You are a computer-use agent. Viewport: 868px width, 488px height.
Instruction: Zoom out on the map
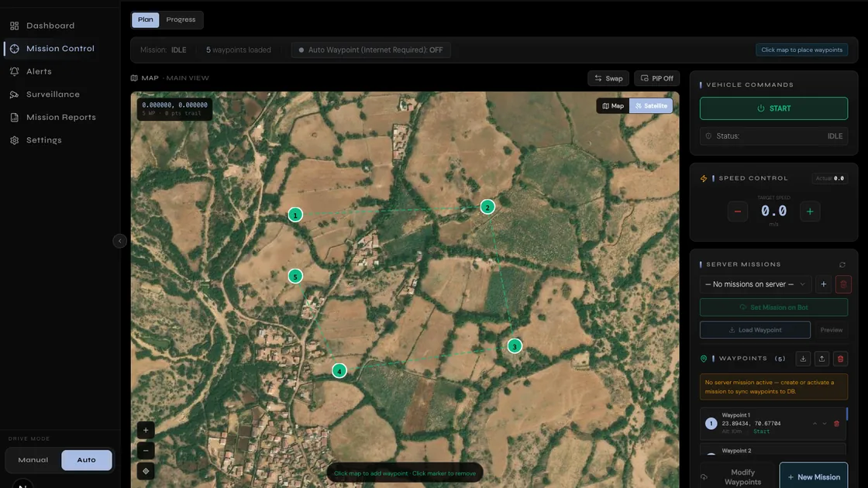[x=146, y=450]
